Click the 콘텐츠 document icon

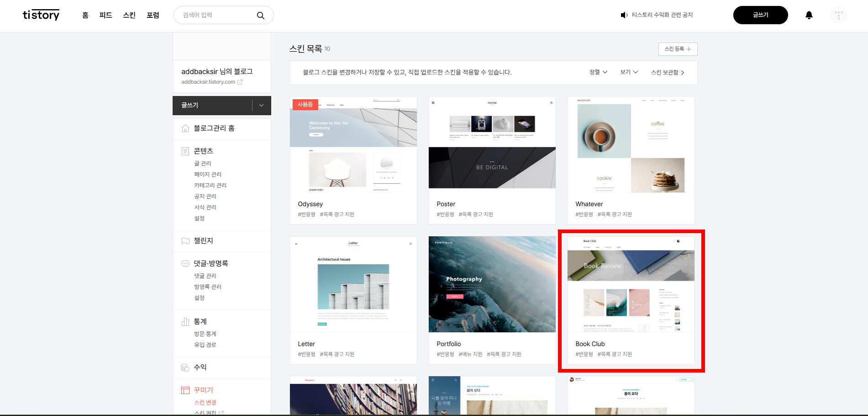pyautogui.click(x=185, y=151)
